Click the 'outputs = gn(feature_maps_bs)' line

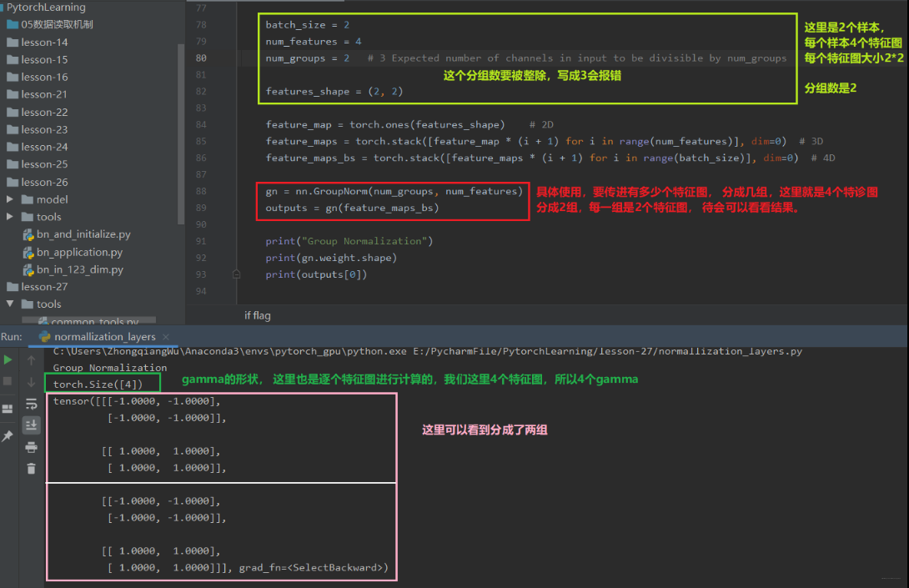click(x=352, y=208)
